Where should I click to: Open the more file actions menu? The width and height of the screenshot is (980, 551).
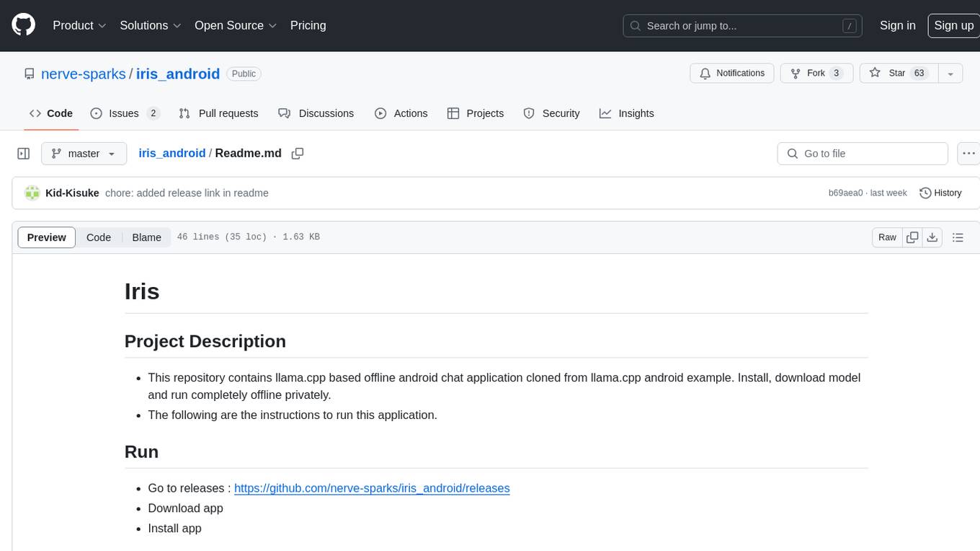click(968, 154)
